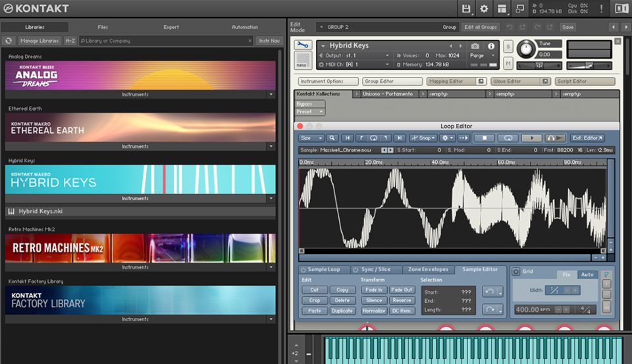Click the Fade In button
The height and width of the screenshot is (364, 632).
coord(374,290)
